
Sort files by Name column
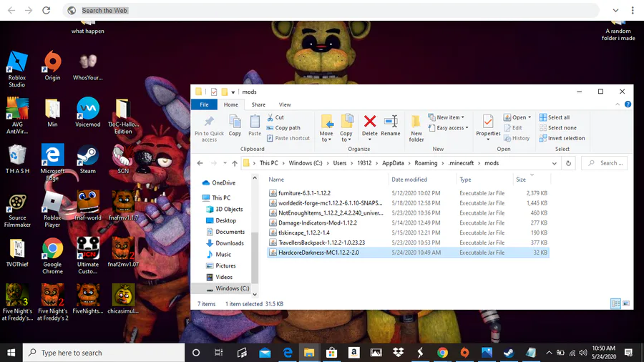tap(276, 180)
